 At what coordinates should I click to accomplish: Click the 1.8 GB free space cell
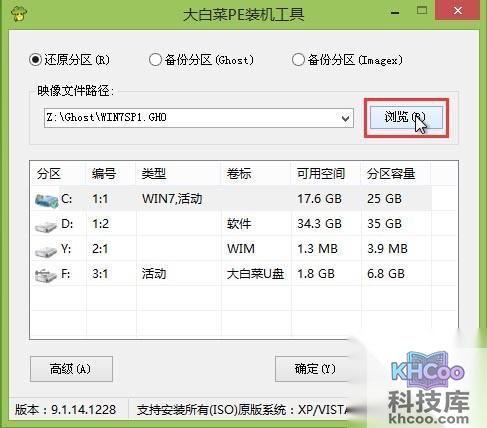click(x=316, y=274)
